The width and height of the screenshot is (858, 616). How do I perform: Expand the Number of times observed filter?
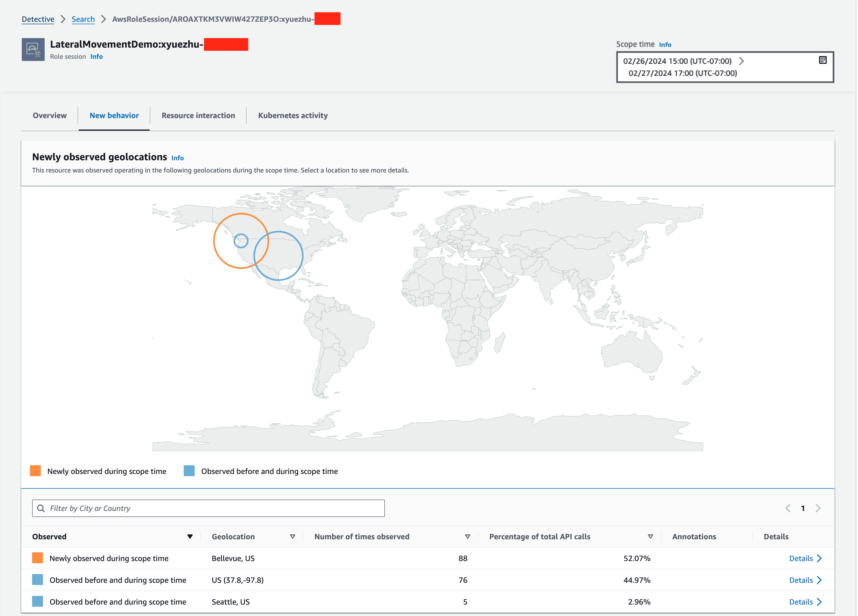(466, 536)
